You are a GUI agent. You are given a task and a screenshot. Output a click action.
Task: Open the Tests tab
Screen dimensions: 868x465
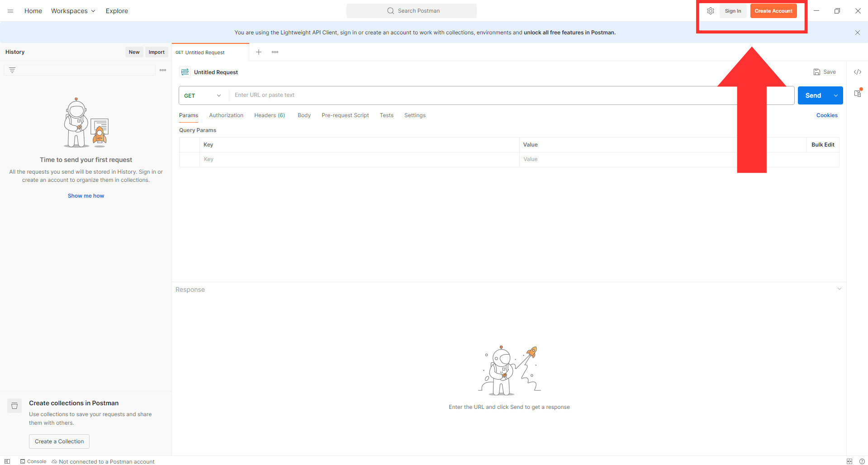tap(387, 115)
